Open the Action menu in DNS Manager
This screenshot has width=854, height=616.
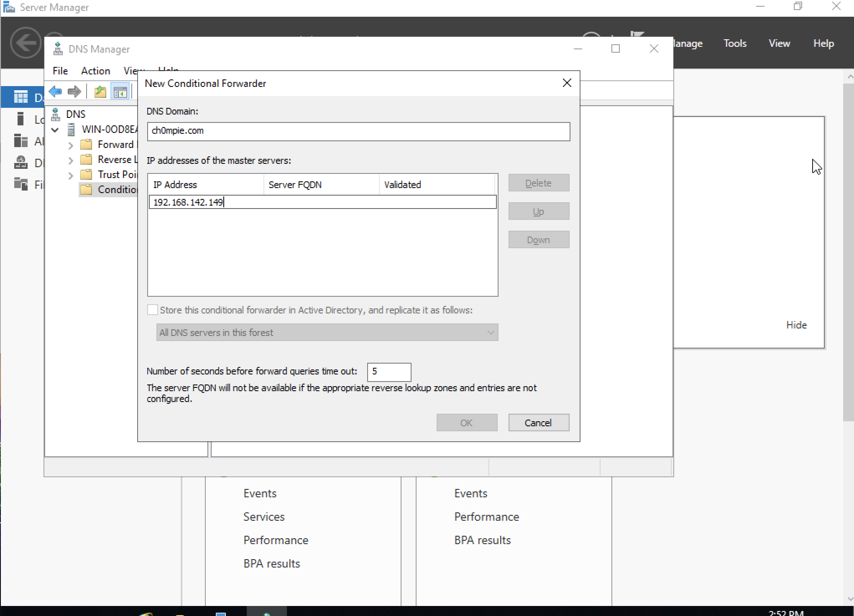click(95, 71)
